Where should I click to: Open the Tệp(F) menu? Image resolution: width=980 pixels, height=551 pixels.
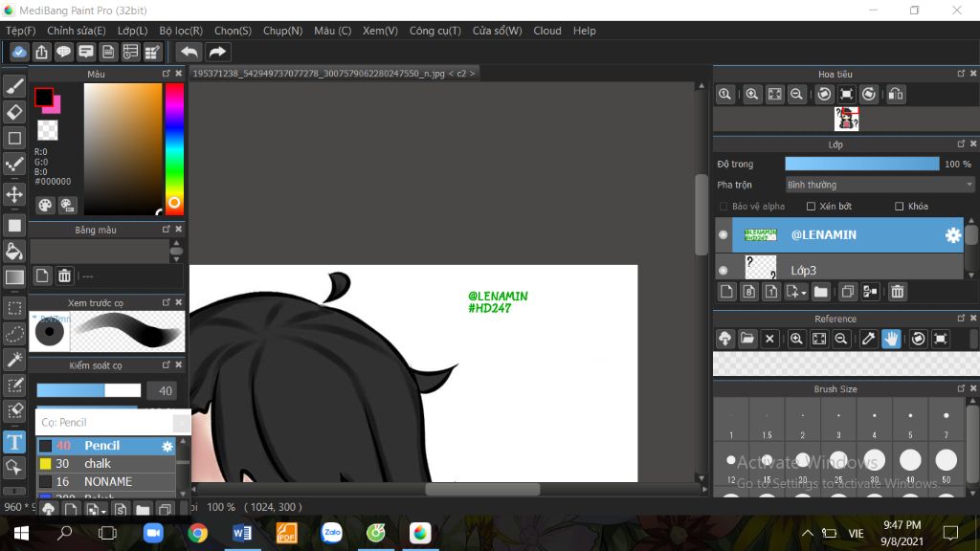click(21, 31)
